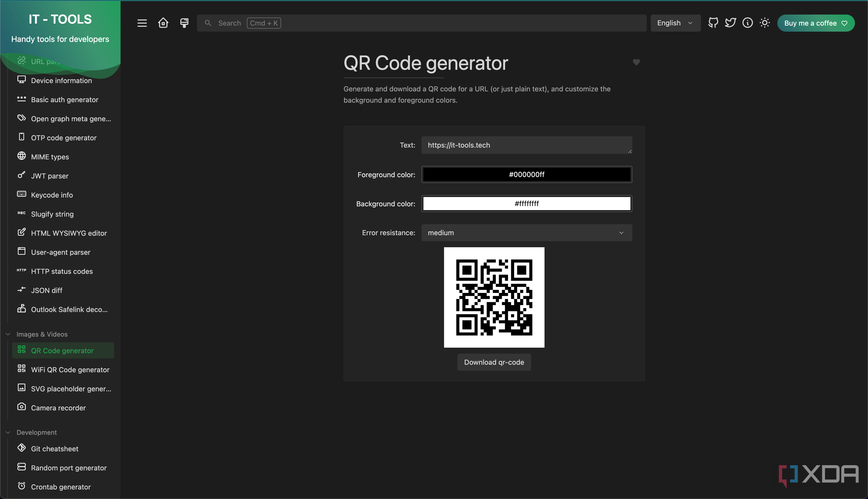Click the Search bar
Image resolution: width=868 pixels, height=499 pixels.
pyautogui.click(x=421, y=23)
